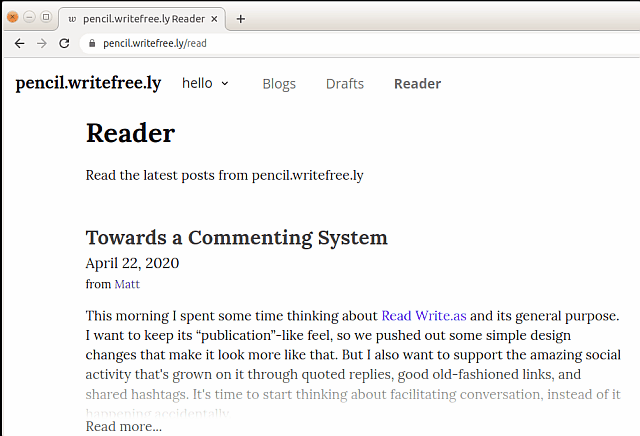This screenshot has width=640, height=436.
Task: Click the padlock site security icon
Action: click(x=92, y=43)
